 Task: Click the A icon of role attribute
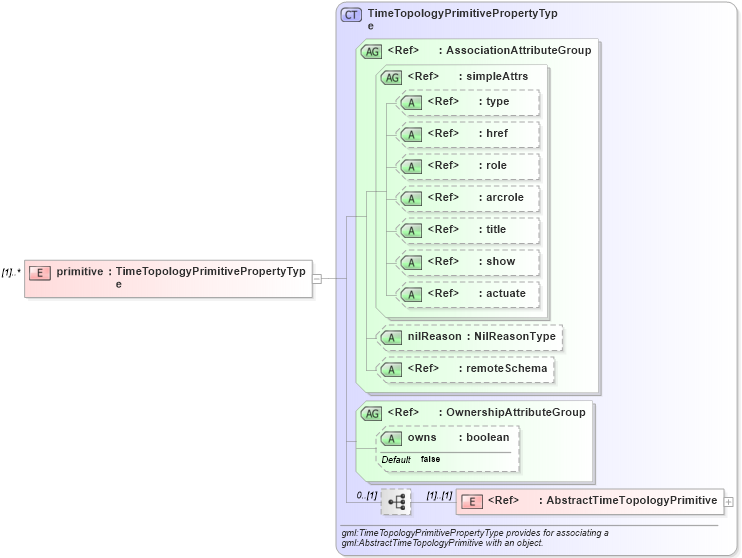pyautogui.click(x=411, y=167)
